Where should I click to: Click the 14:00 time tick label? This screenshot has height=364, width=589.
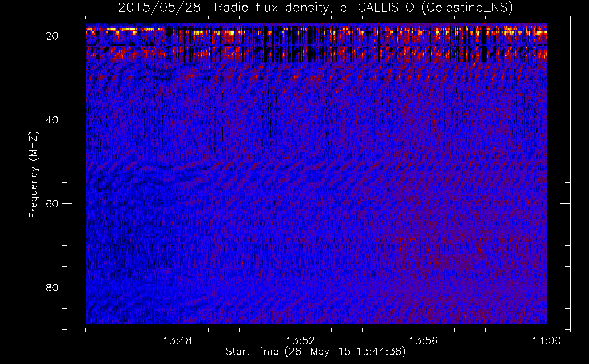tap(546, 341)
